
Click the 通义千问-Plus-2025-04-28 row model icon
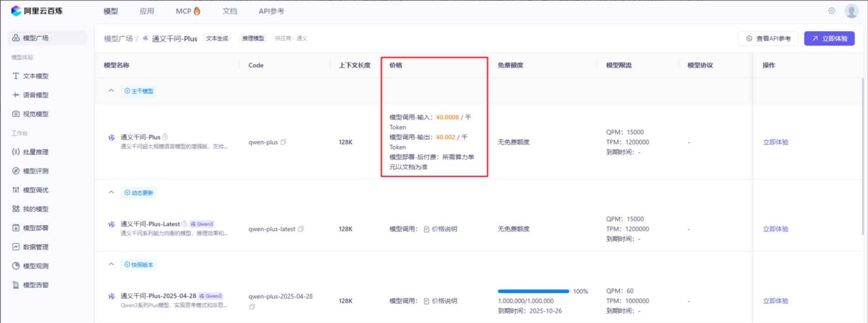pyautogui.click(x=112, y=297)
